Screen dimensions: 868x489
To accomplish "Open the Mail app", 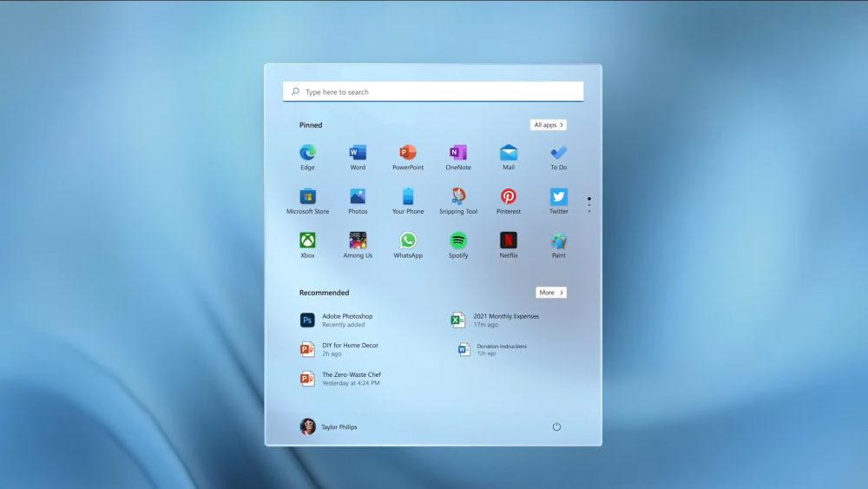I will coord(508,157).
